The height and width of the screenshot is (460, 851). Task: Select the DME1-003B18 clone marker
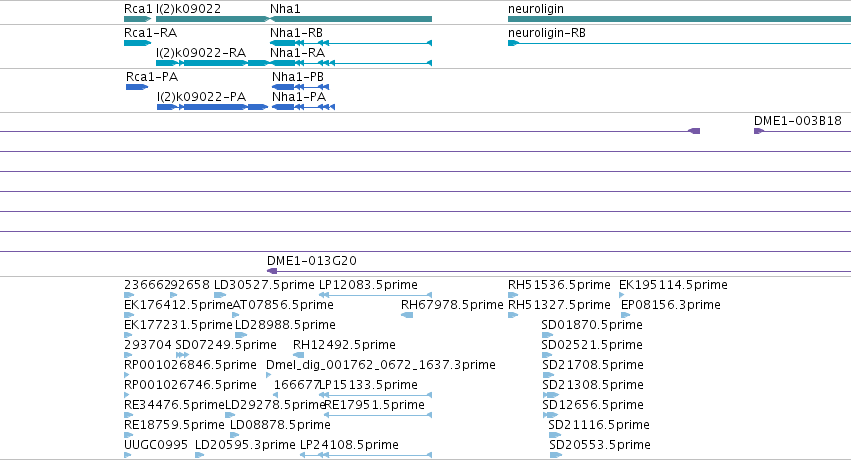[x=759, y=131]
